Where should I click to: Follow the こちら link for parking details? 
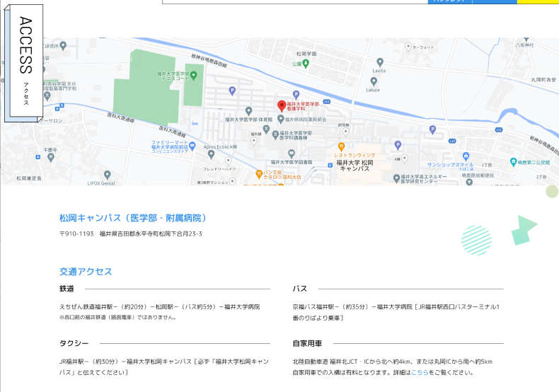coord(420,372)
